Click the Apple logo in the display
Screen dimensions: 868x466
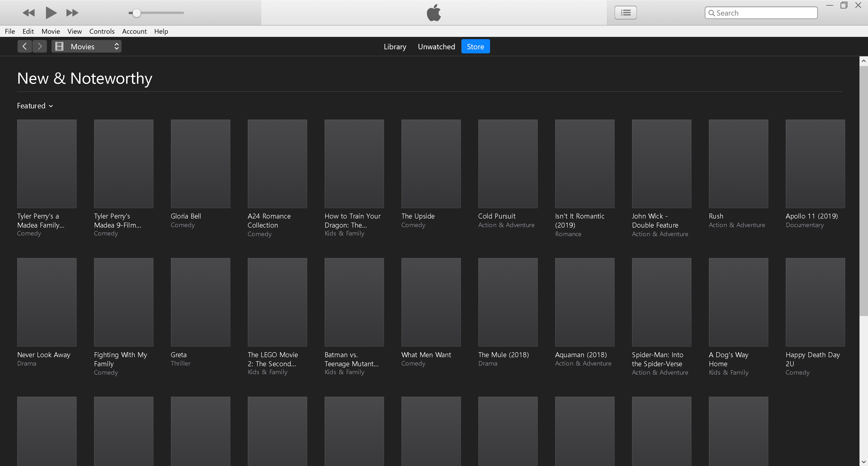pos(434,13)
